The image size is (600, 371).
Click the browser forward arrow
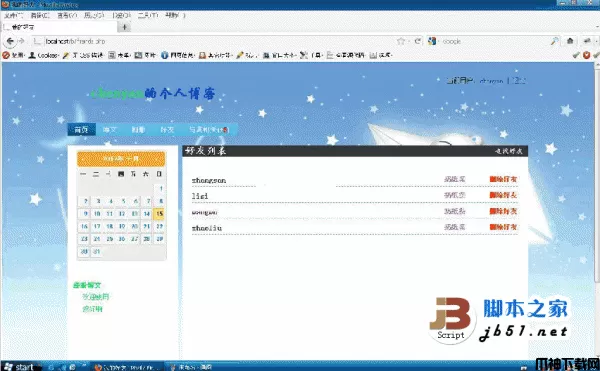[21, 41]
